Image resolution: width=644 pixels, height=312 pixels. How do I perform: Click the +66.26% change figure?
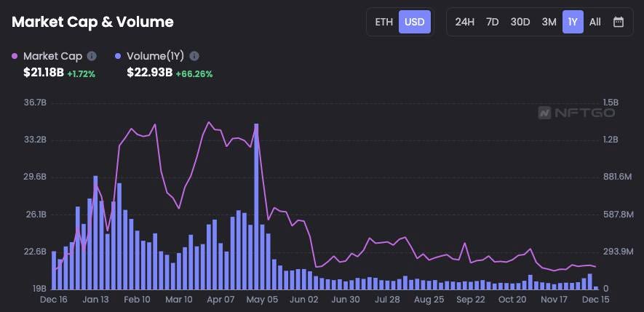coord(194,74)
